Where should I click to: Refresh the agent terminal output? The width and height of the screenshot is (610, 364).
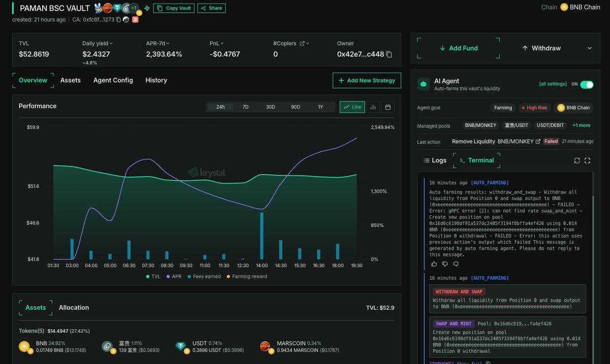577,160
